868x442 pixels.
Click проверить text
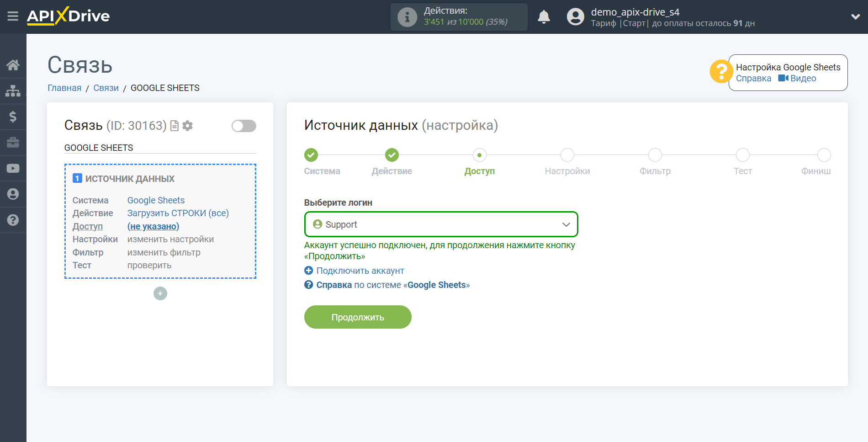pos(149,265)
